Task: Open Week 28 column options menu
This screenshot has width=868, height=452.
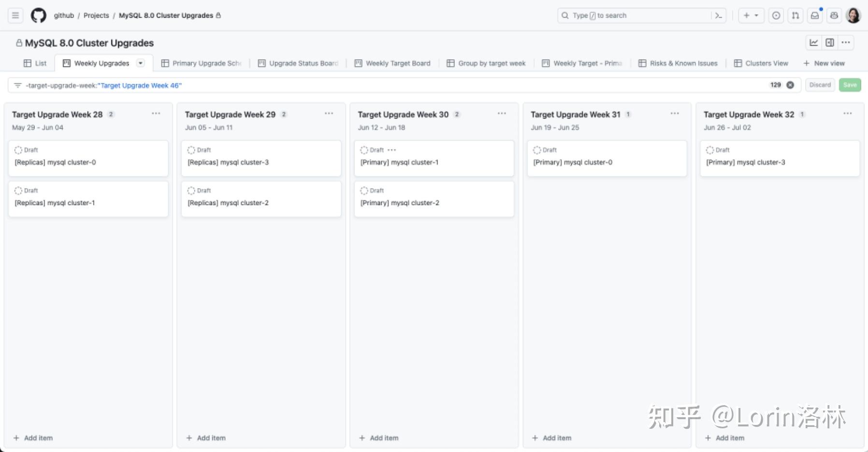Action: click(156, 113)
